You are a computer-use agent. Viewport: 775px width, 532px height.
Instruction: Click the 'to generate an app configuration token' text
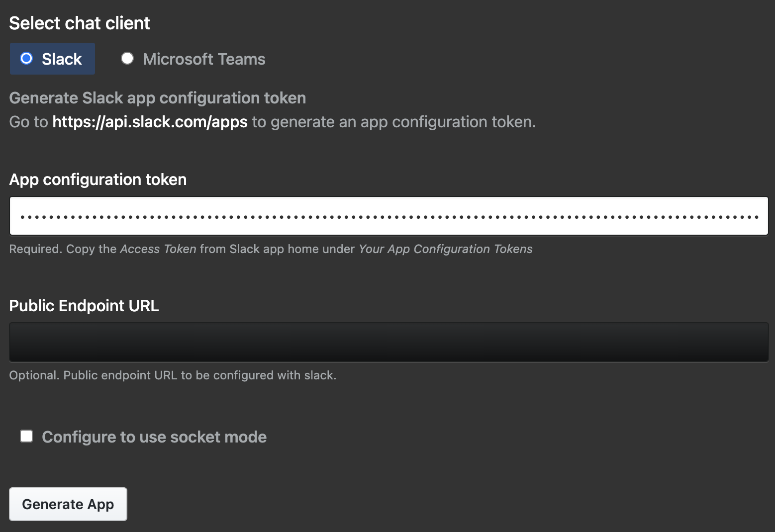393,122
